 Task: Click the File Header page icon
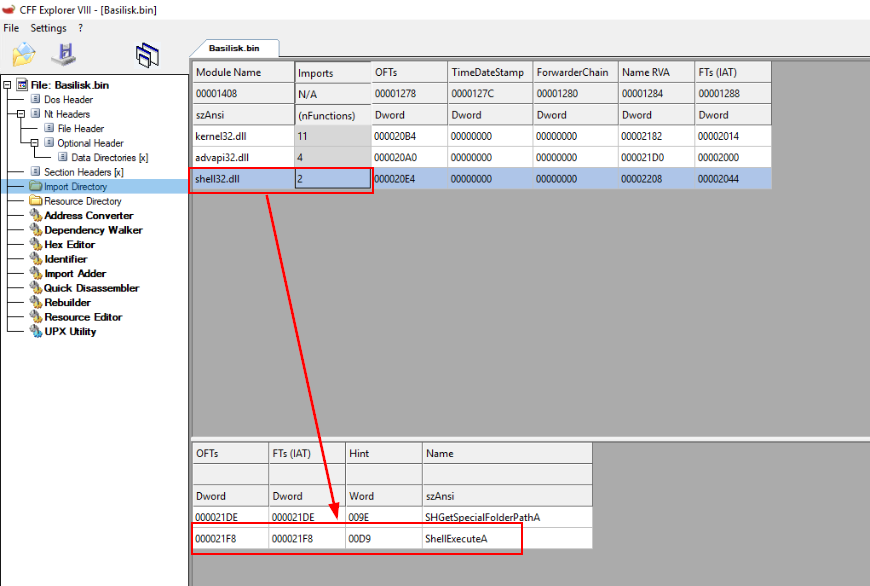49,128
